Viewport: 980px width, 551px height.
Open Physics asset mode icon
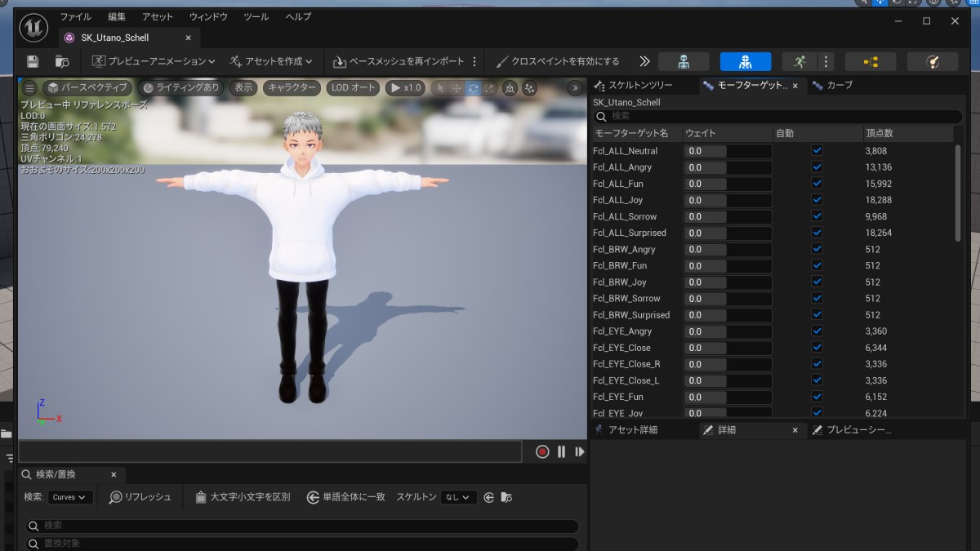click(x=933, y=61)
